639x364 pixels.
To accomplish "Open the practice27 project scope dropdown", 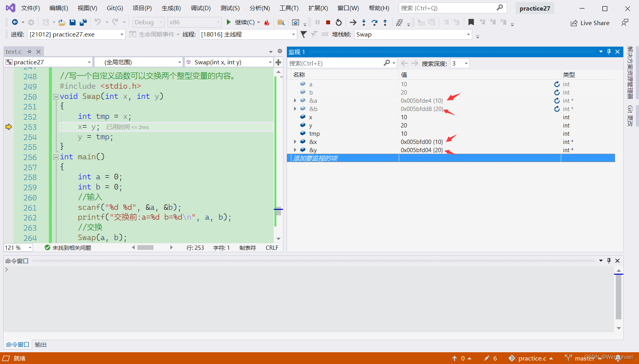I will pos(49,62).
